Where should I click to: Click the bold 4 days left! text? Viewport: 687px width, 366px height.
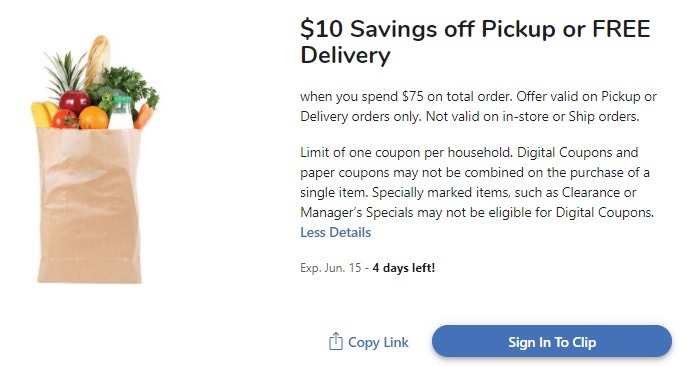click(404, 267)
